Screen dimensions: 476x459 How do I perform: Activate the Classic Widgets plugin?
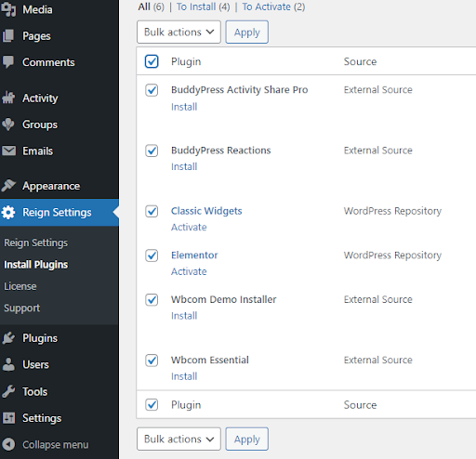point(189,227)
